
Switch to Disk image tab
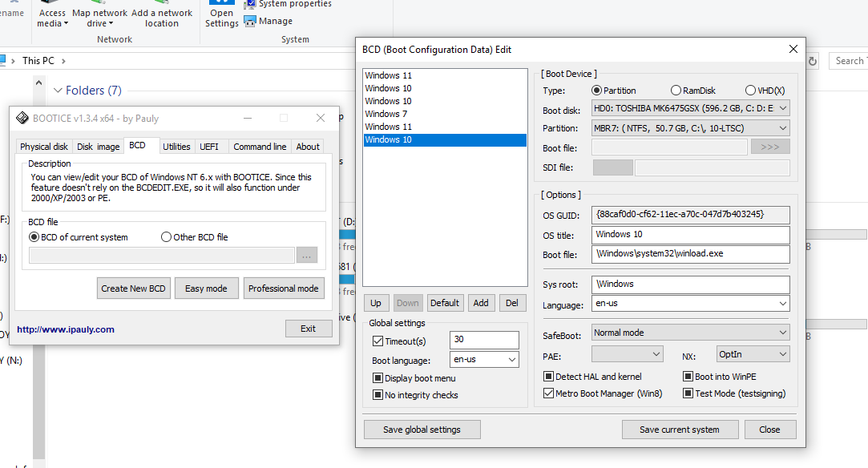[x=98, y=147]
